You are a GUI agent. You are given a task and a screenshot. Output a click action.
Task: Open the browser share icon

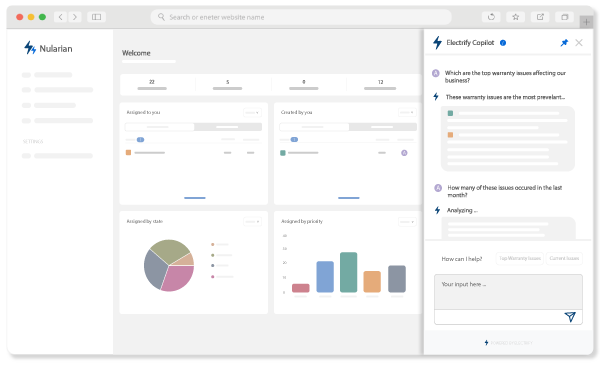click(x=540, y=17)
